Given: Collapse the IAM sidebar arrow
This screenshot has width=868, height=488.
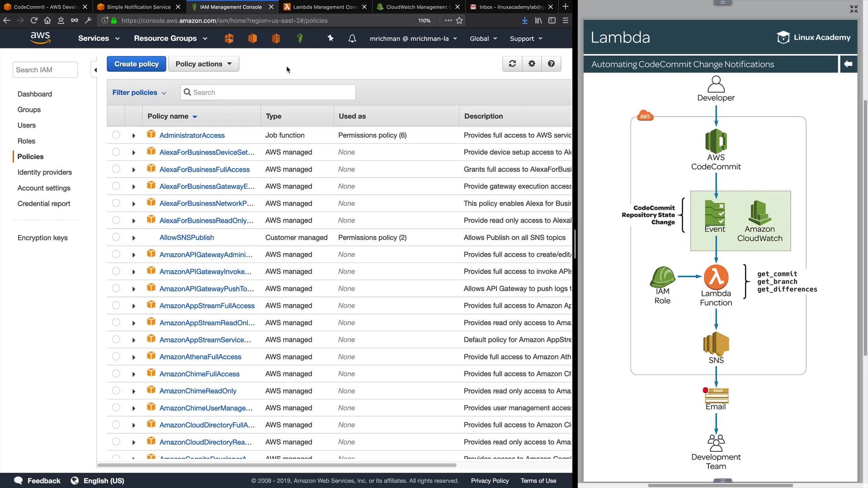Looking at the screenshot, I should coord(95,70).
